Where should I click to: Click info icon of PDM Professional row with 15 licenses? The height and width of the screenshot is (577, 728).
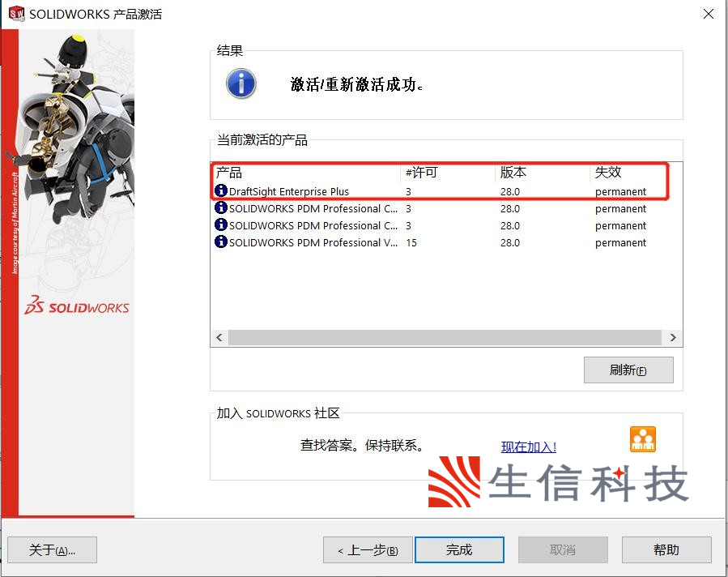tap(221, 241)
